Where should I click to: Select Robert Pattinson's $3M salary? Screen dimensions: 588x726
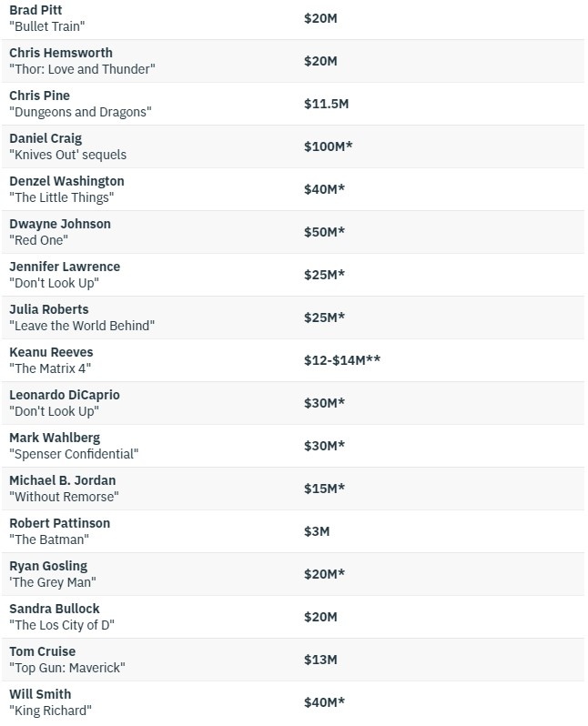[x=317, y=531]
